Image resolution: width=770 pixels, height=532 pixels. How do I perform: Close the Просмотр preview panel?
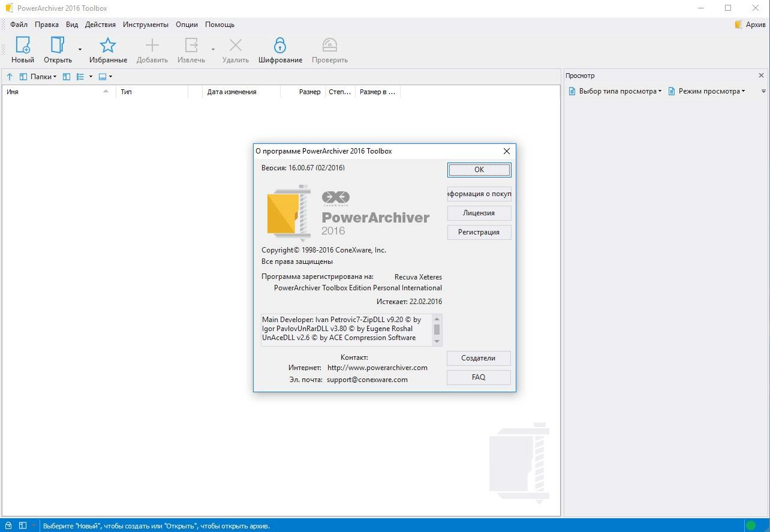point(761,76)
